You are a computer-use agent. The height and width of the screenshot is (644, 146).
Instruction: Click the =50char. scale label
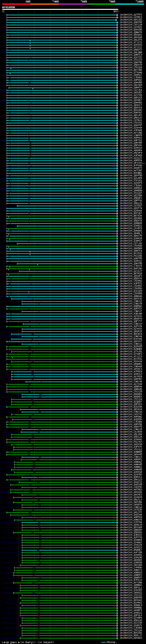coord(112,642)
